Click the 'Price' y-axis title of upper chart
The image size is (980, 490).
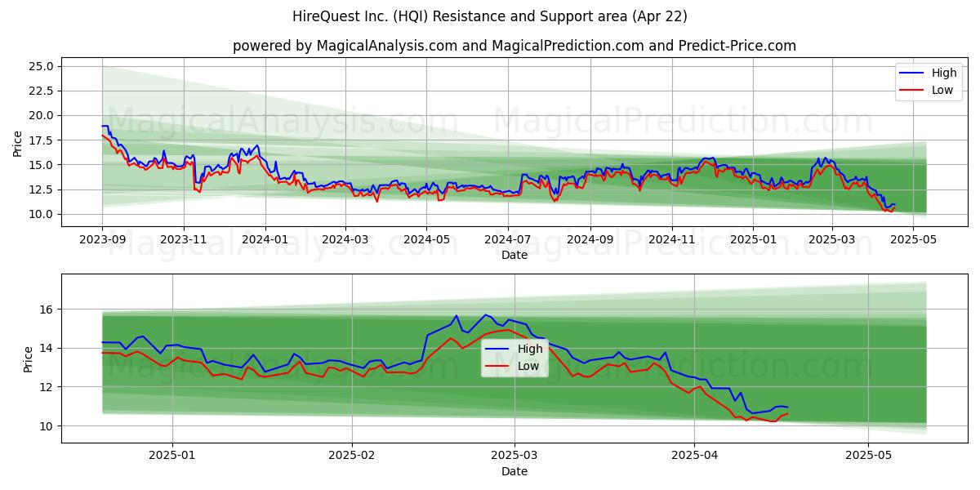point(18,143)
